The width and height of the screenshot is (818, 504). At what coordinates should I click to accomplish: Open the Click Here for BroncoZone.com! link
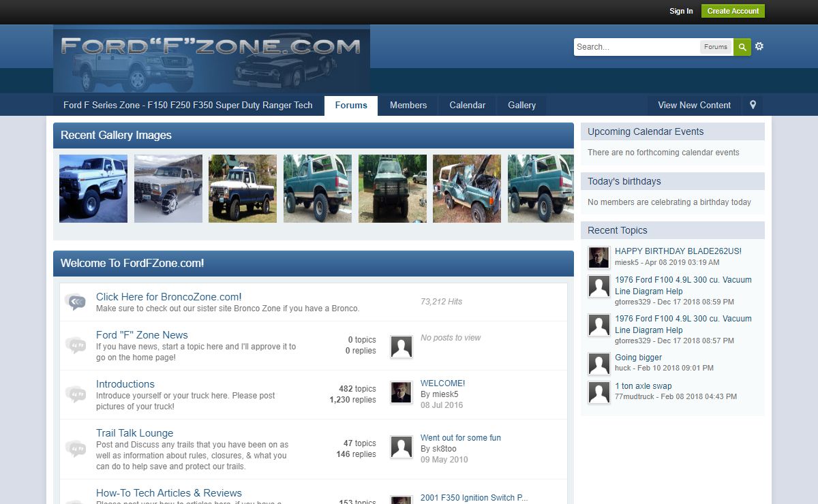click(x=169, y=297)
